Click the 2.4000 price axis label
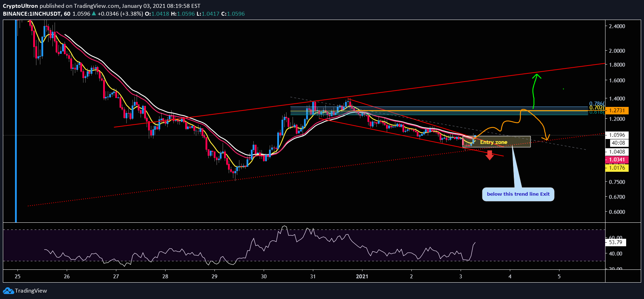 [617, 26]
